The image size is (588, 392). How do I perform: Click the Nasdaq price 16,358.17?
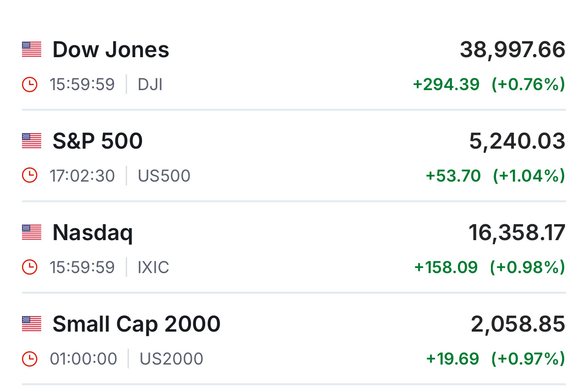(517, 232)
